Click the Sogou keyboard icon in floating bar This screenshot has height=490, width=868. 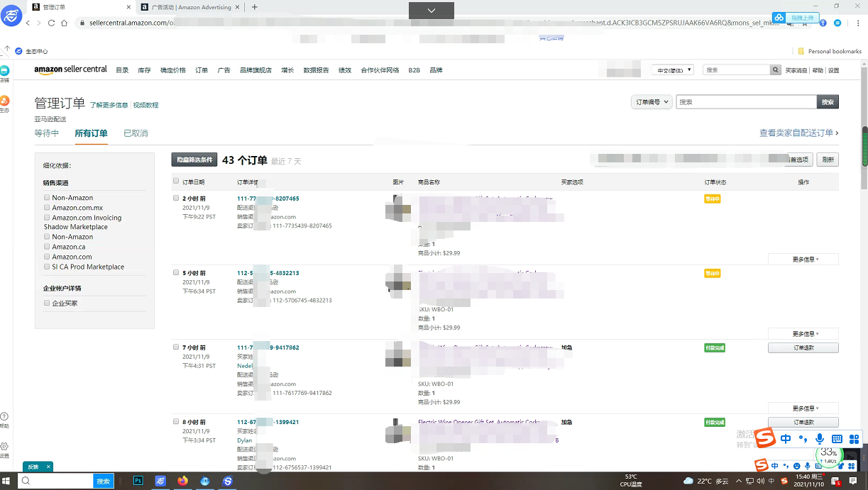coord(837,439)
